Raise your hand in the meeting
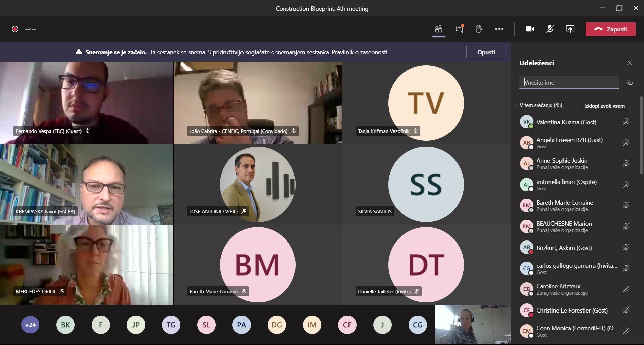 pyautogui.click(x=479, y=29)
